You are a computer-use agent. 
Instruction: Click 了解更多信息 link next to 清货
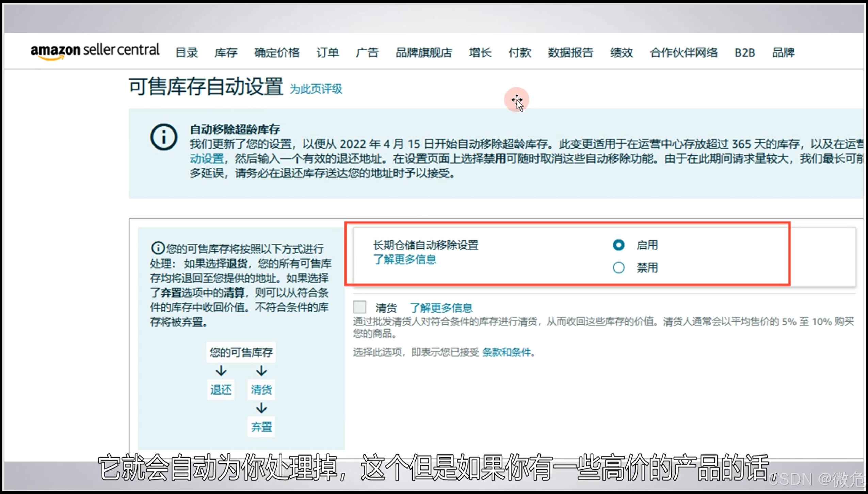click(x=441, y=308)
